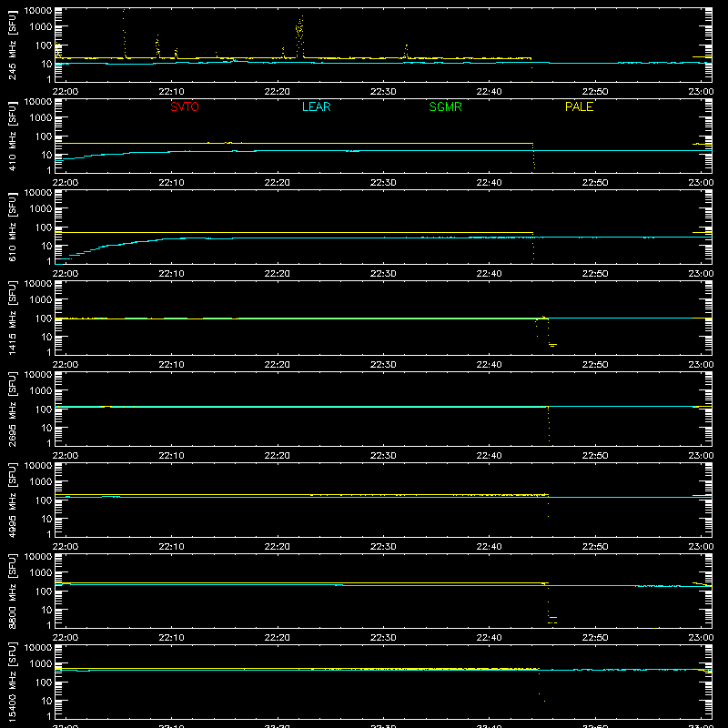Viewport: 728px width, 728px height.
Task: Select the '245 MHz [SFU]' axis title
Action: pos(13,45)
